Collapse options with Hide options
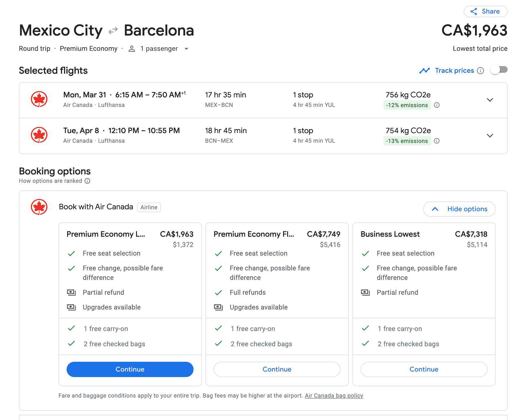Viewport: 526px width, 420px height. click(459, 209)
